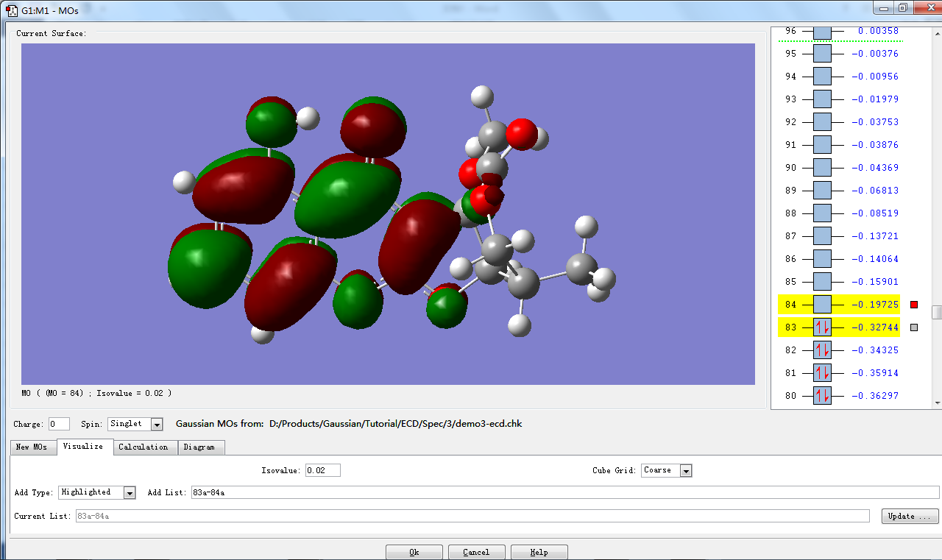Viewport: 942px width, 560px height.
Task: Select the unoccupied orbital 85 box
Action: (x=822, y=282)
